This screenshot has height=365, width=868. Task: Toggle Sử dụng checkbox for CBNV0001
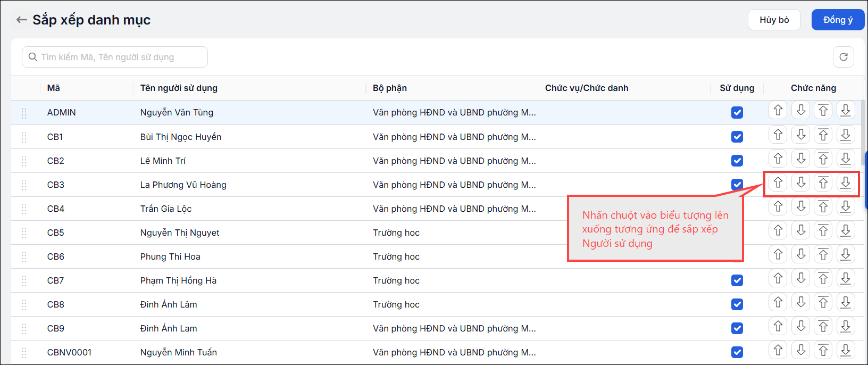[737, 352]
